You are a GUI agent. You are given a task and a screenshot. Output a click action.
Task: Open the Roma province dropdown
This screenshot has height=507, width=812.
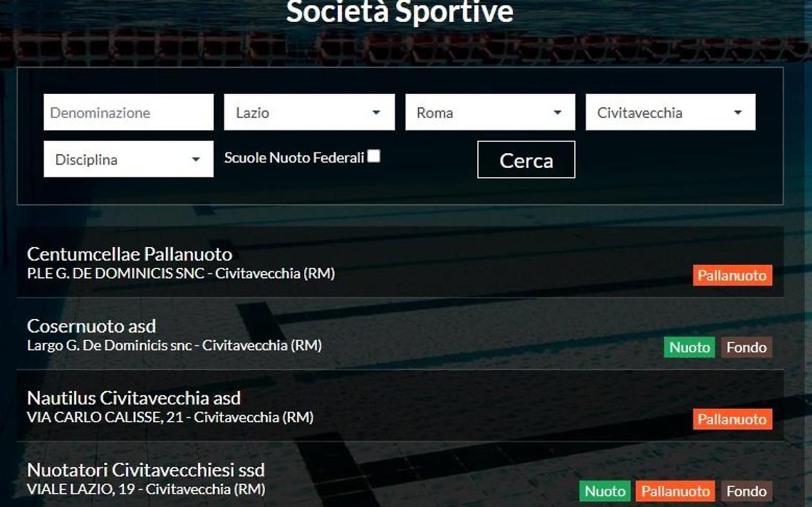coord(490,112)
